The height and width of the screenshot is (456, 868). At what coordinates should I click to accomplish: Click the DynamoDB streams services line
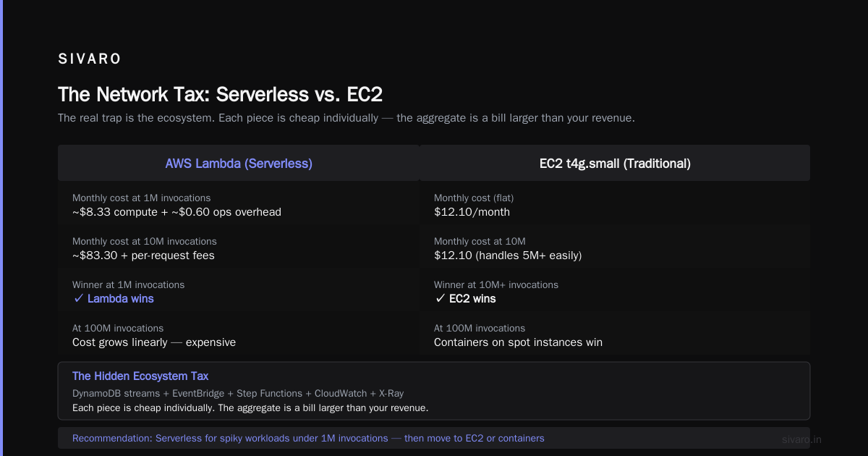point(238,394)
